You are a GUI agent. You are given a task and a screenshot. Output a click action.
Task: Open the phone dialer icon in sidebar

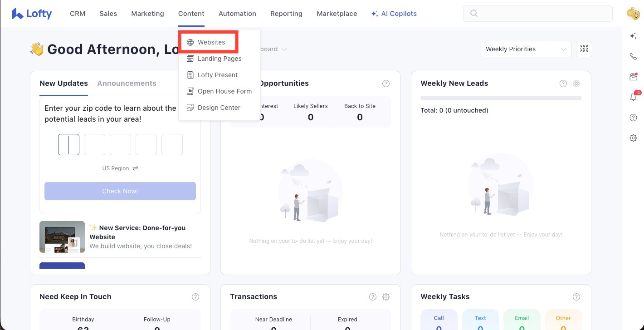[634, 57]
